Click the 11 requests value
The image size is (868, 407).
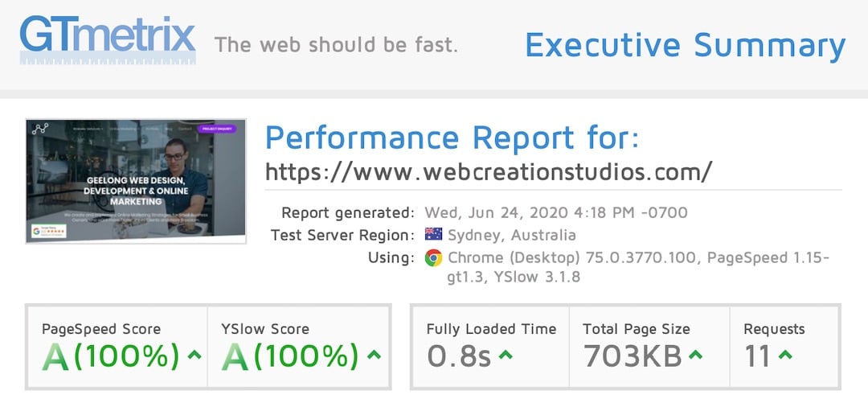pos(757,356)
